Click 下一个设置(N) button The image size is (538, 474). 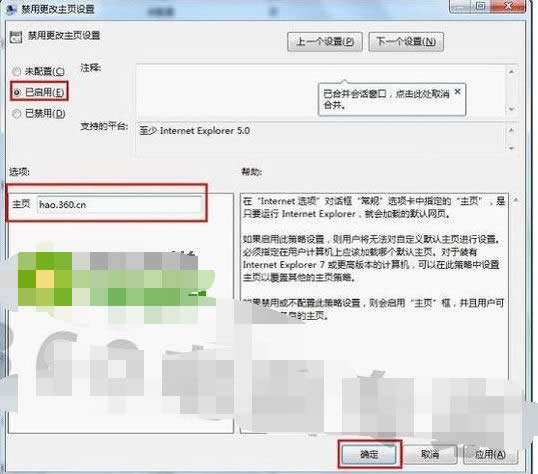point(406,42)
